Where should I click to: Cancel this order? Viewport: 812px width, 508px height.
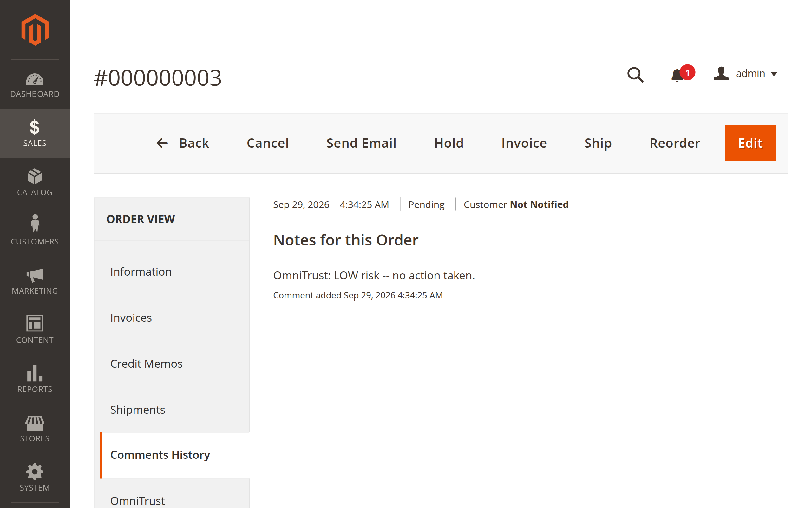coord(267,143)
